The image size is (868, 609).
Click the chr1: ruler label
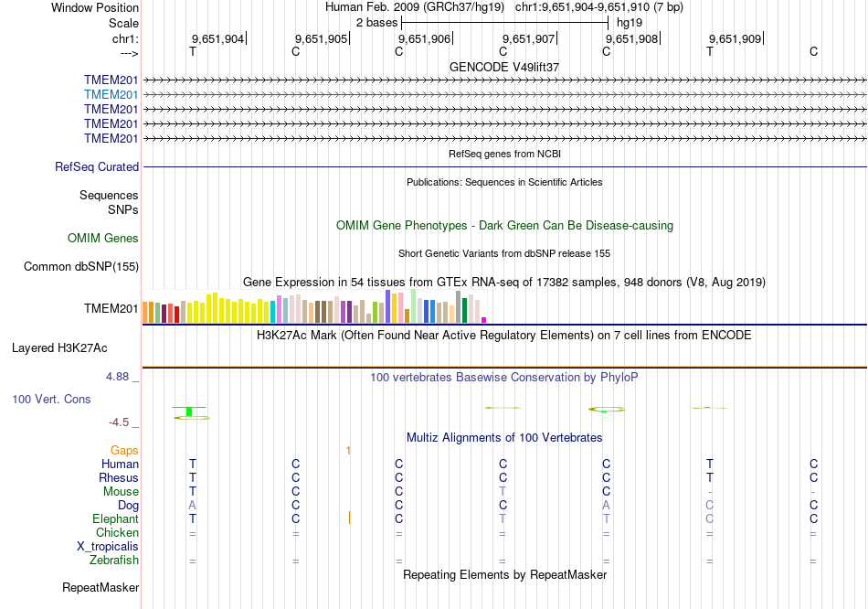click(x=125, y=38)
